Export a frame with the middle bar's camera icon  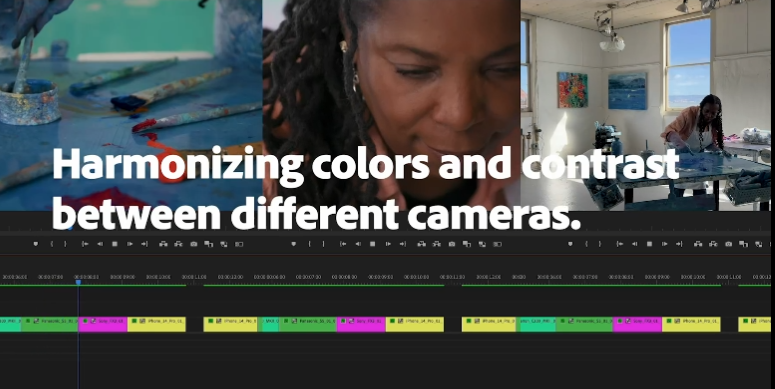click(x=452, y=244)
